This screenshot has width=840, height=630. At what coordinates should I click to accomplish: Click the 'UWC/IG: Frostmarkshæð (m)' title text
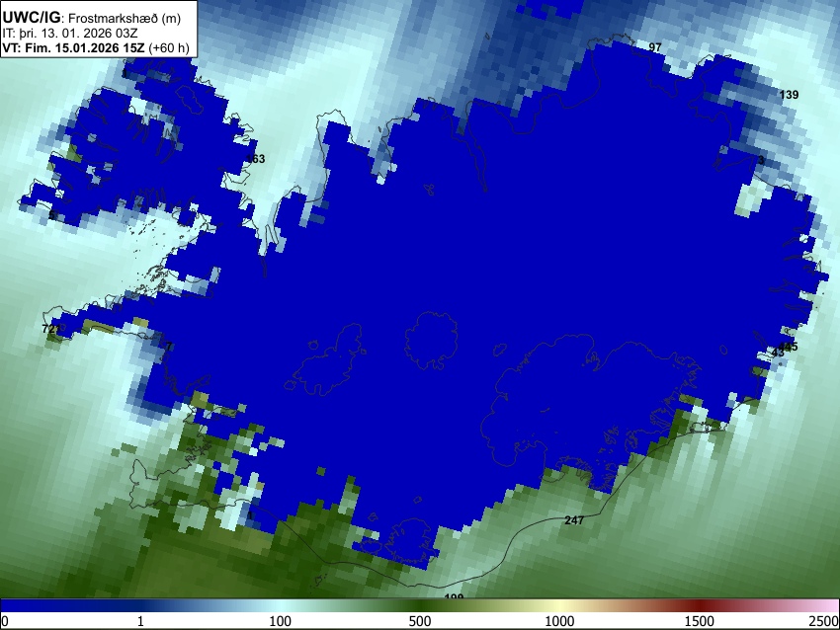[92, 18]
